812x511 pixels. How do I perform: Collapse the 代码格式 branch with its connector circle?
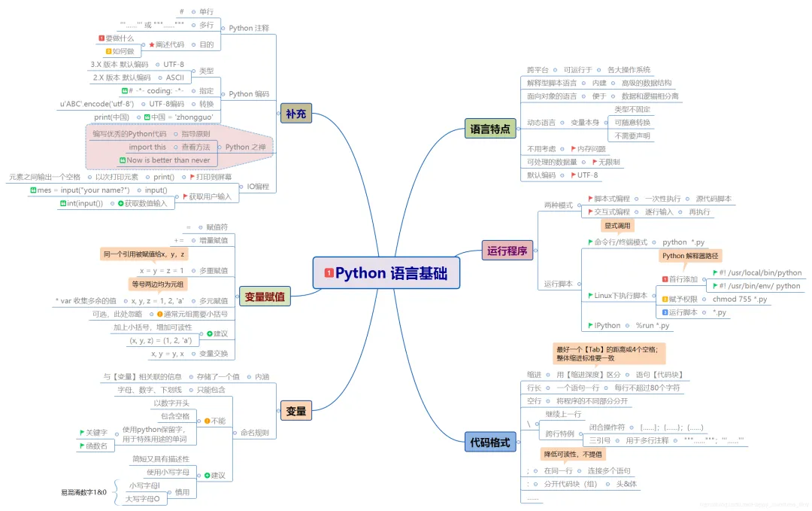(x=518, y=442)
